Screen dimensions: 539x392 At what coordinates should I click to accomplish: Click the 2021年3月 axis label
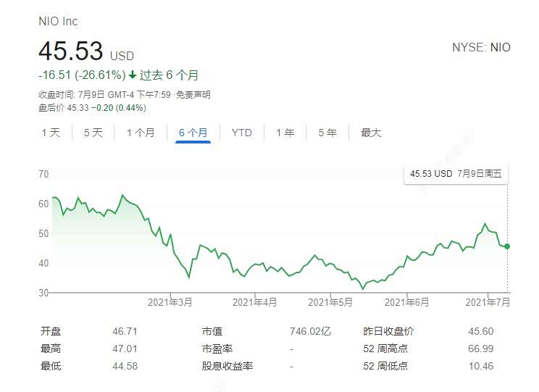pos(170,302)
